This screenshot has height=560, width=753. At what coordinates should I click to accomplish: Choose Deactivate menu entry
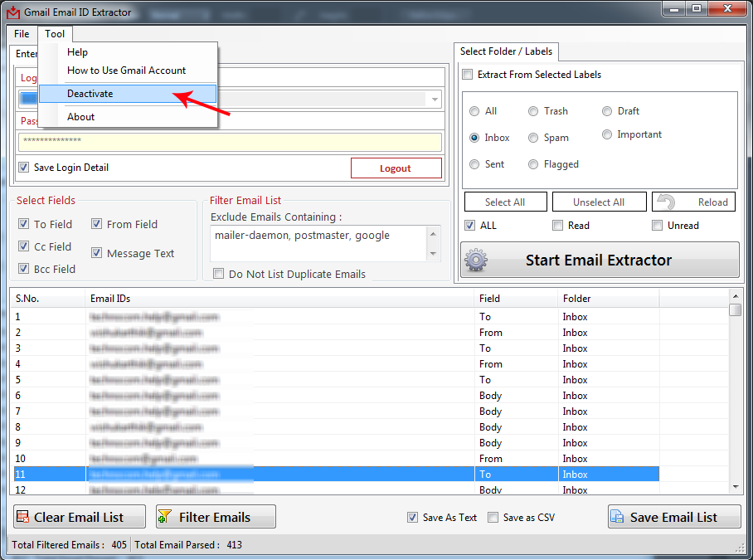(127, 94)
